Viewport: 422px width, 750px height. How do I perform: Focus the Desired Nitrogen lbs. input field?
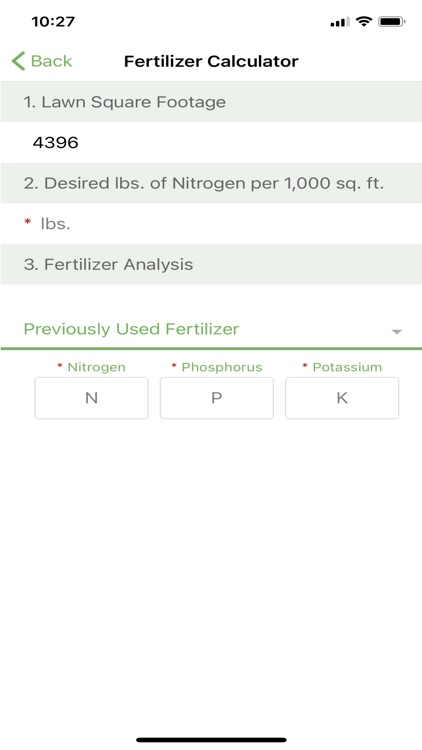click(x=211, y=224)
